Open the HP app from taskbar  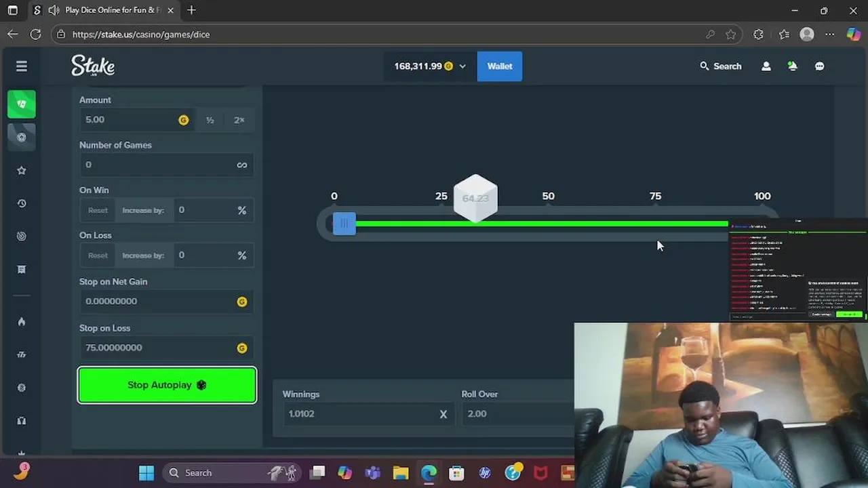tap(485, 473)
